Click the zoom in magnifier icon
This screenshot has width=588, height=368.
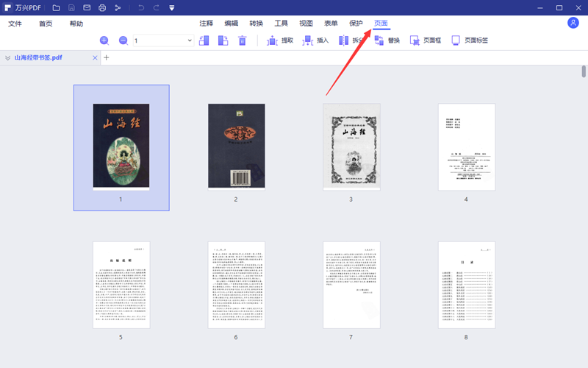104,40
